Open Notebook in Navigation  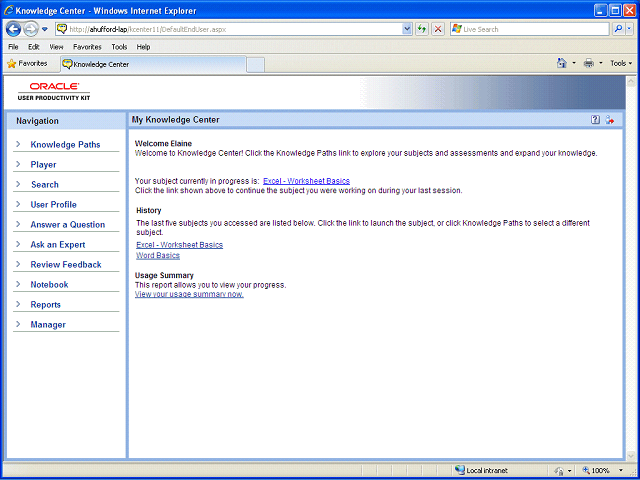[x=49, y=284]
